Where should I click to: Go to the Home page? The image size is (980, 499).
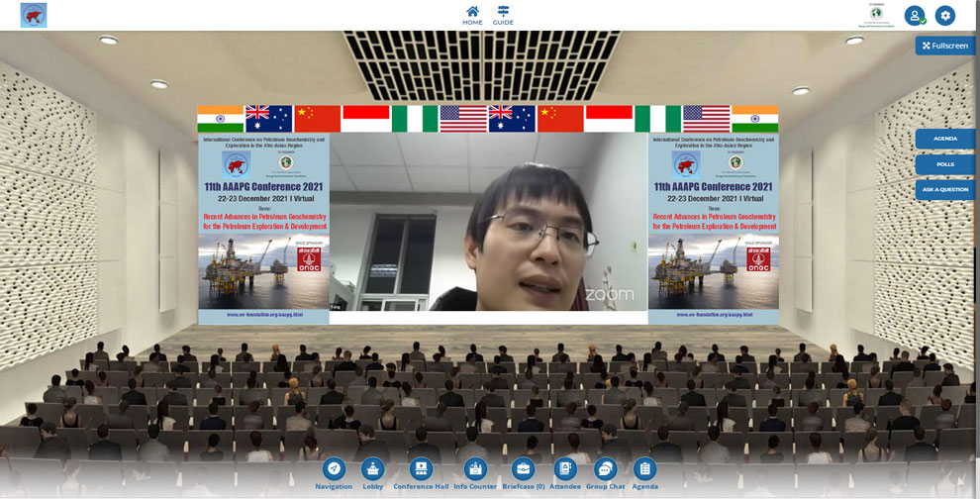[472, 16]
